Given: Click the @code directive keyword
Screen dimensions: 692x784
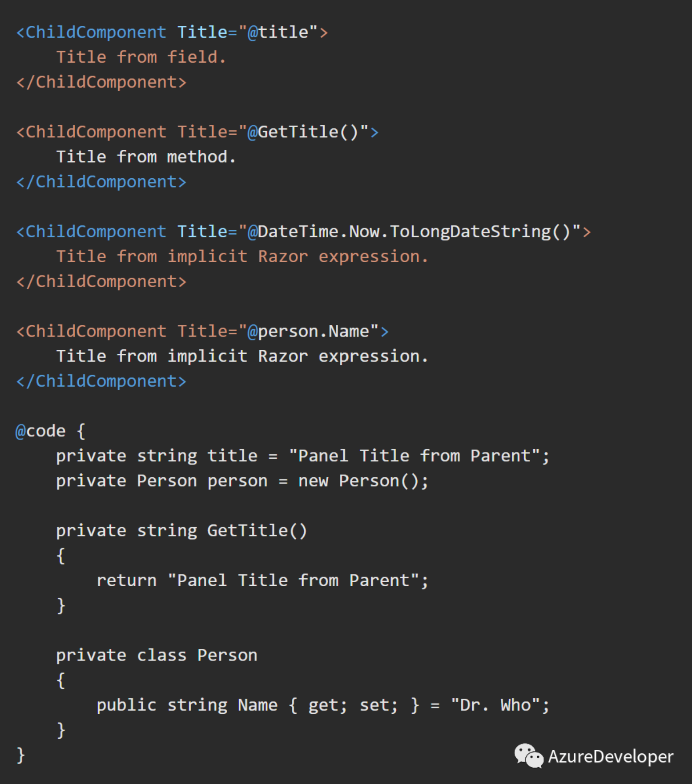Looking at the screenshot, I should point(40,431).
